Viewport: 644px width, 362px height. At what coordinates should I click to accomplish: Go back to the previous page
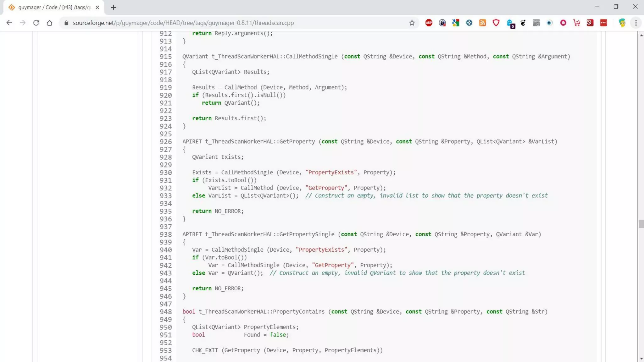click(x=9, y=23)
